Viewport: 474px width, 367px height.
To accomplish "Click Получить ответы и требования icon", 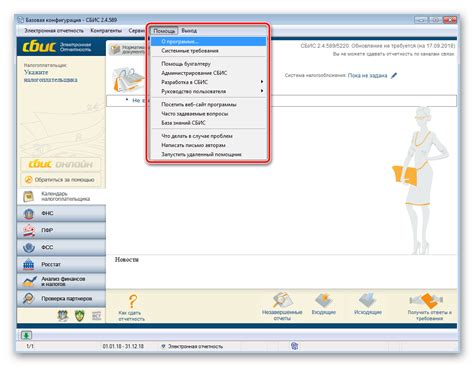I will point(427,300).
